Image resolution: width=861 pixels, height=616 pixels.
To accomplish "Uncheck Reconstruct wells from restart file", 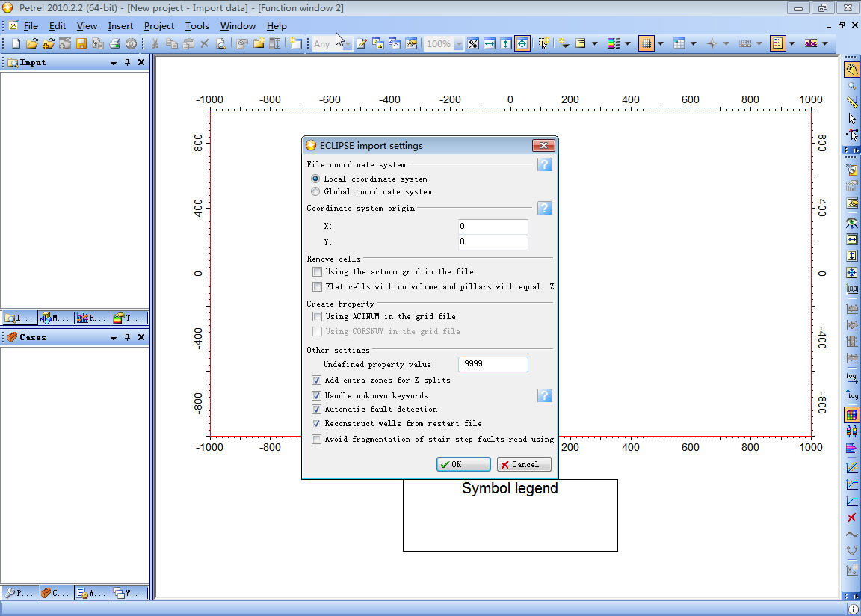I will pos(316,424).
